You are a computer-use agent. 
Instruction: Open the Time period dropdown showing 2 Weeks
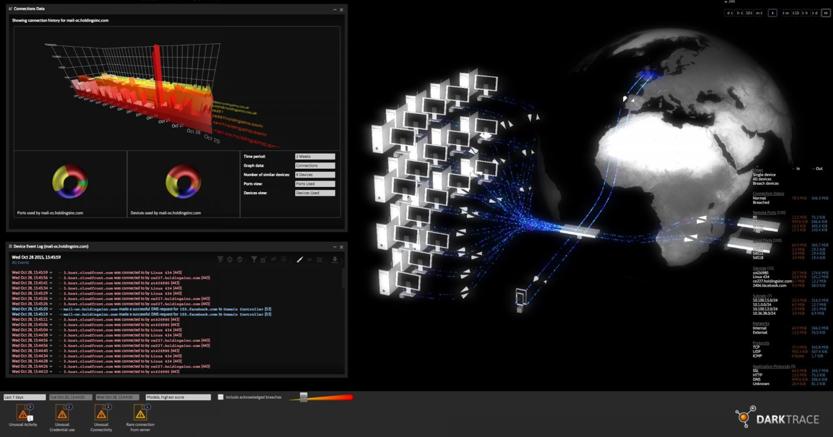[315, 157]
